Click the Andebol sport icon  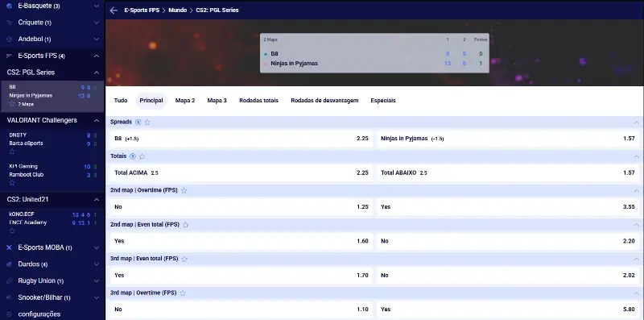(9, 39)
